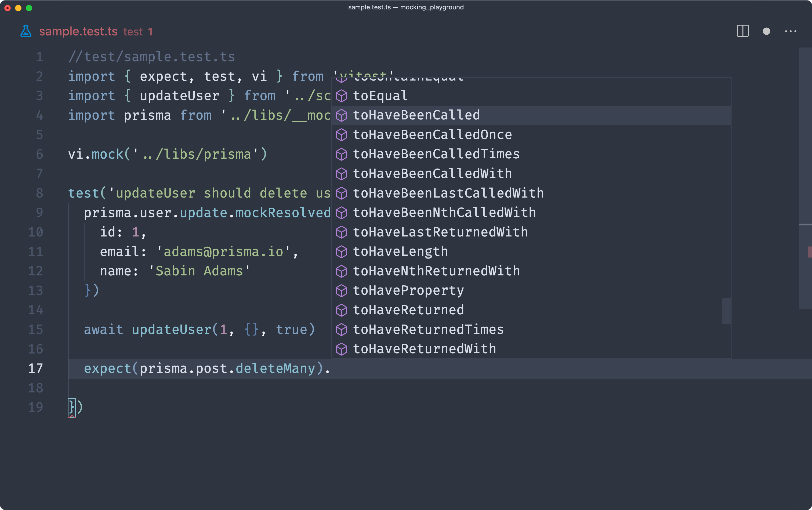This screenshot has height=510, width=812.
Task: Choose the toHaveReturnedWith entry
Action: (531, 349)
